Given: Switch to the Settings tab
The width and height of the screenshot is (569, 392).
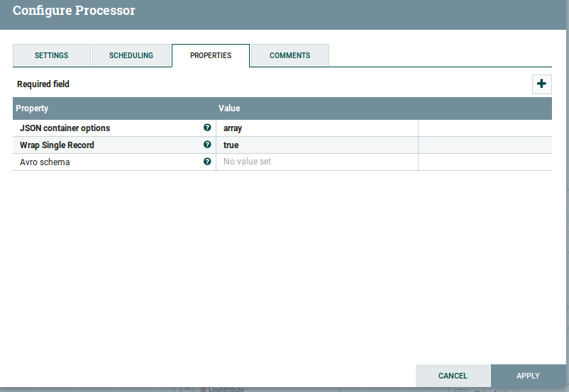Looking at the screenshot, I should click(x=52, y=55).
